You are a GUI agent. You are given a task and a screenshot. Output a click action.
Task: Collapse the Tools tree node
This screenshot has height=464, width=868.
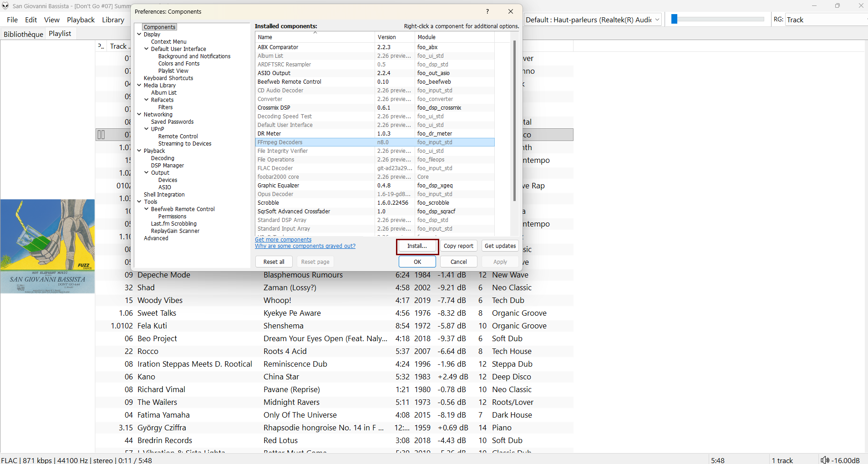(139, 202)
